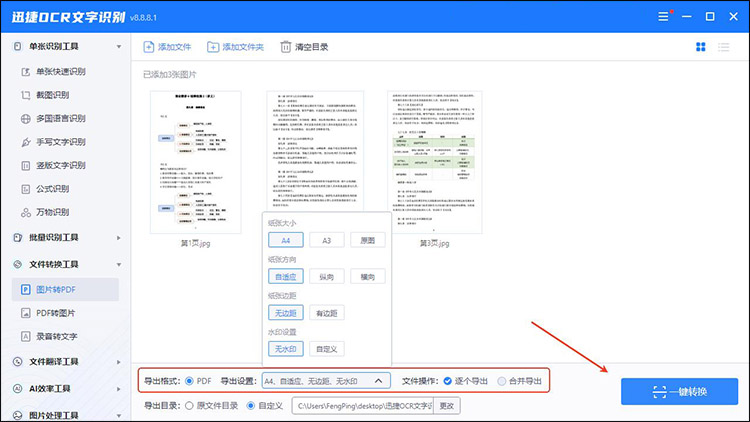Screen dimensions: 750x422
Task: Expand 图片处理工具 section
Action: coord(119,416)
